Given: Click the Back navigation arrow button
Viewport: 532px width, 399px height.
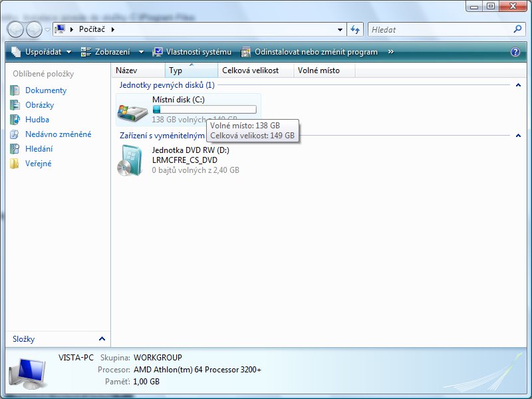Looking at the screenshot, I should tap(15, 29).
